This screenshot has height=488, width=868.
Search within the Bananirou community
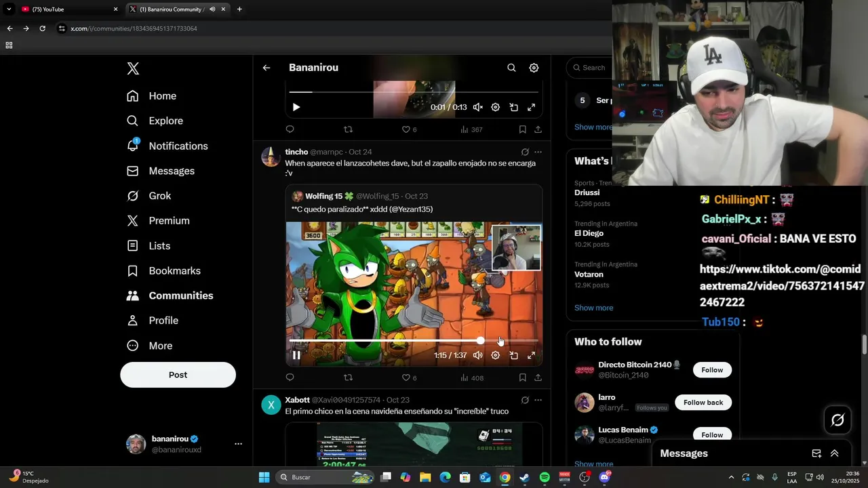coord(511,68)
